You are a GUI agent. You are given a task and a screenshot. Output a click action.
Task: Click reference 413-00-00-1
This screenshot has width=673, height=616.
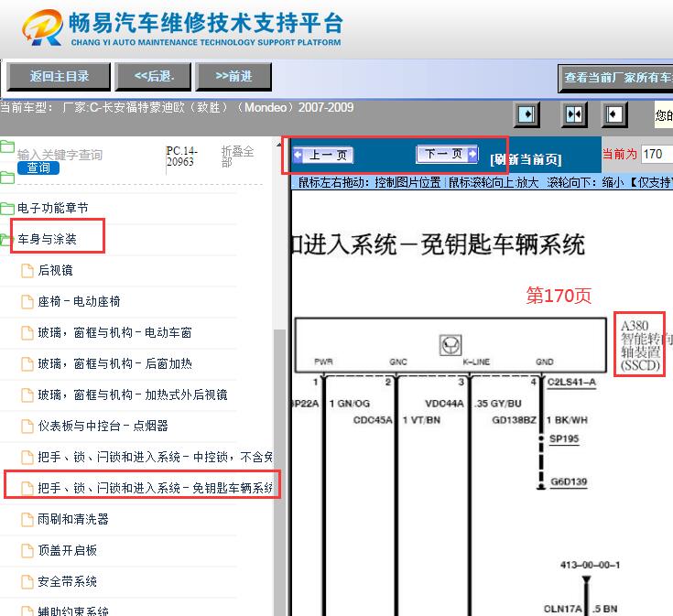[x=591, y=565]
